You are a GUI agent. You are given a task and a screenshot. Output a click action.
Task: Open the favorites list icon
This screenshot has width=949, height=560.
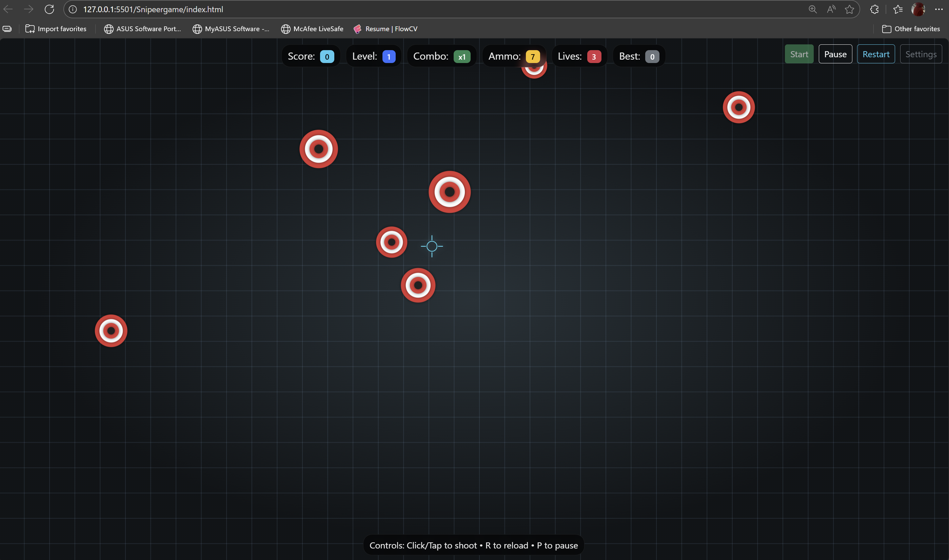[898, 9]
